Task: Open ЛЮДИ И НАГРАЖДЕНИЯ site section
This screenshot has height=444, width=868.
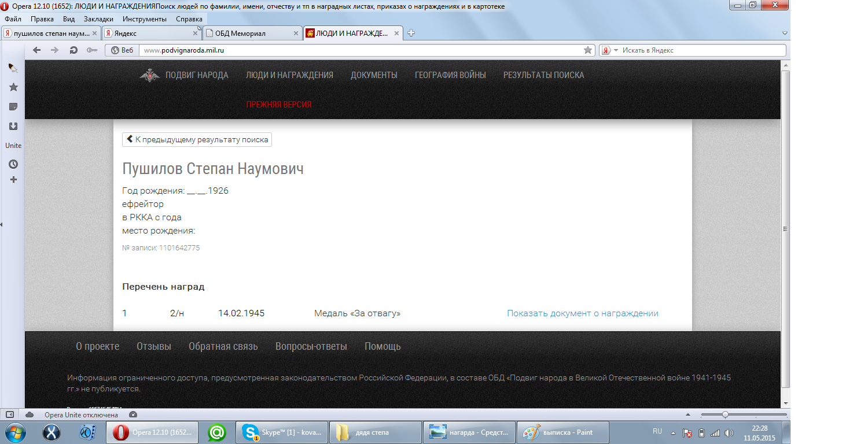Action: click(x=289, y=75)
